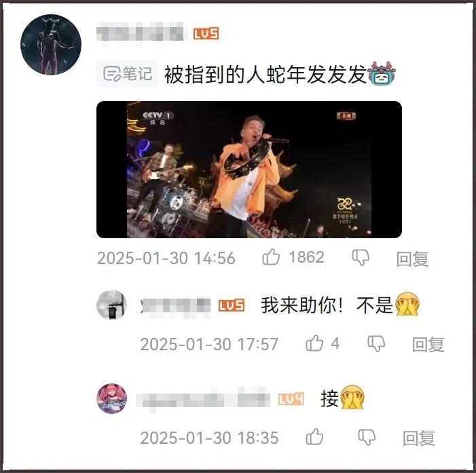Click 回复 under the 14:56 comment

click(x=412, y=259)
